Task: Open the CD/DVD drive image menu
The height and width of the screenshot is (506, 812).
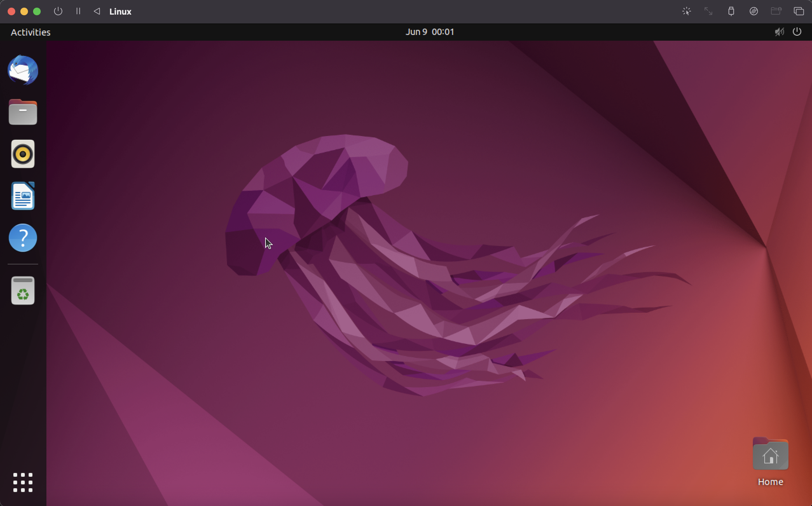Action: click(x=754, y=11)
